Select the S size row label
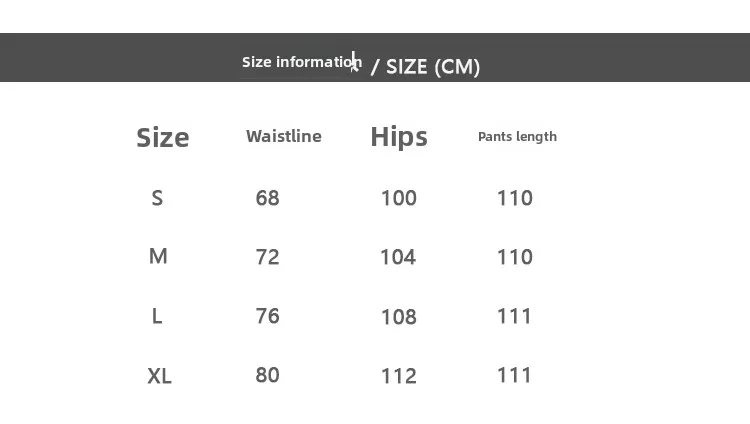This screenshot has width=750, height=424. click(157, 198)
